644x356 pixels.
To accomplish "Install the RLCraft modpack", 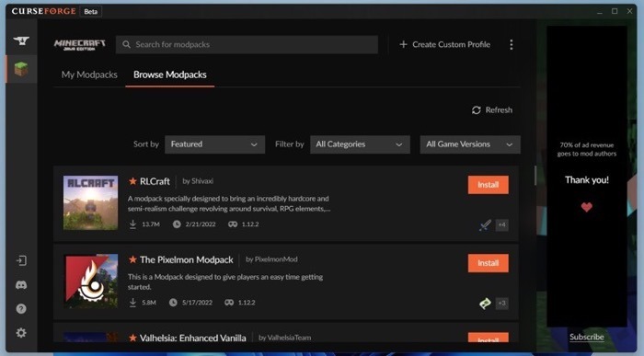I will (488, 185).
